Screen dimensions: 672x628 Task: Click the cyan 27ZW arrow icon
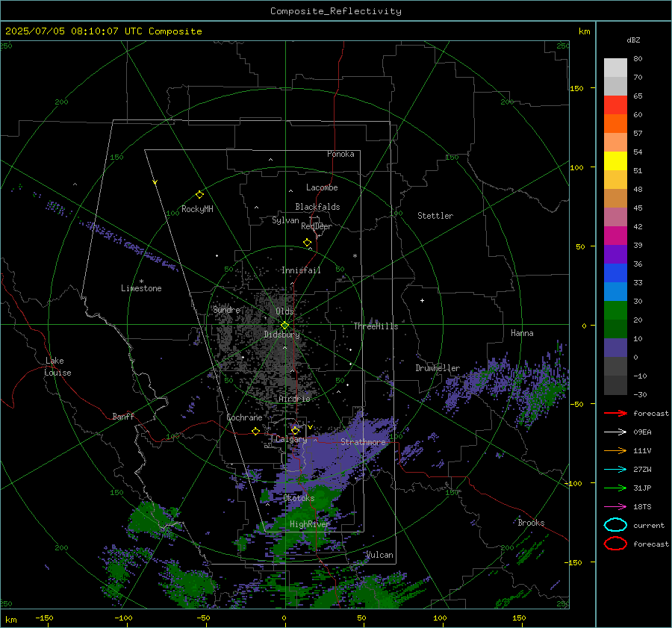615,470
